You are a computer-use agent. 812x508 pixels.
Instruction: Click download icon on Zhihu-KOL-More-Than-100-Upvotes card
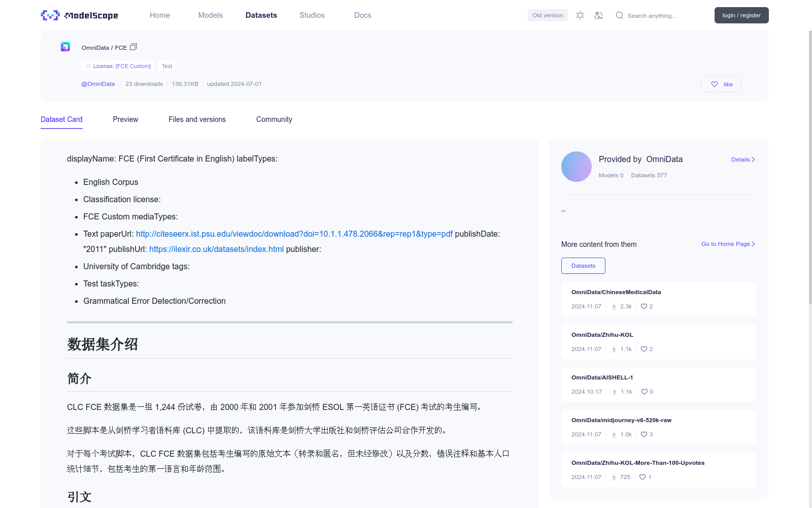(614, 477)
